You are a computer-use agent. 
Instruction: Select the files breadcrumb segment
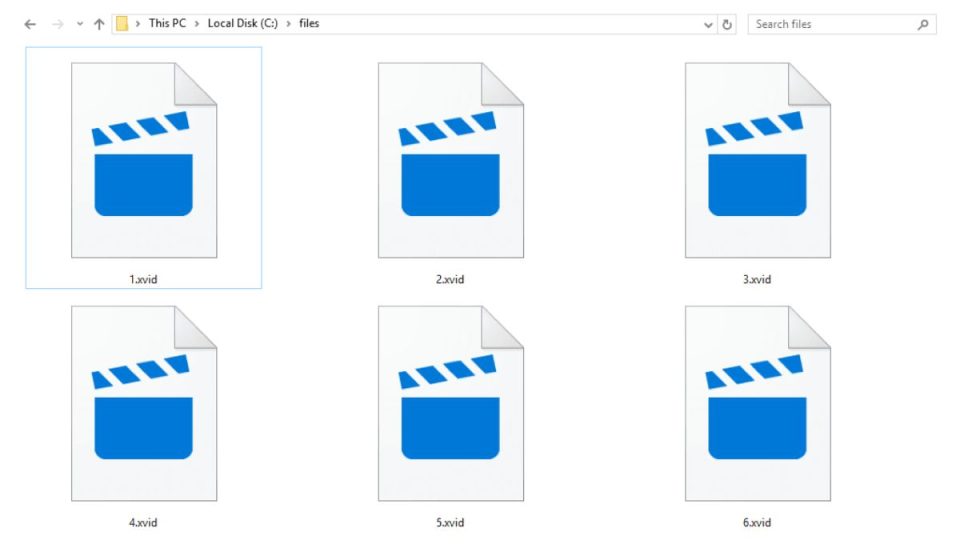pos(309,23)
